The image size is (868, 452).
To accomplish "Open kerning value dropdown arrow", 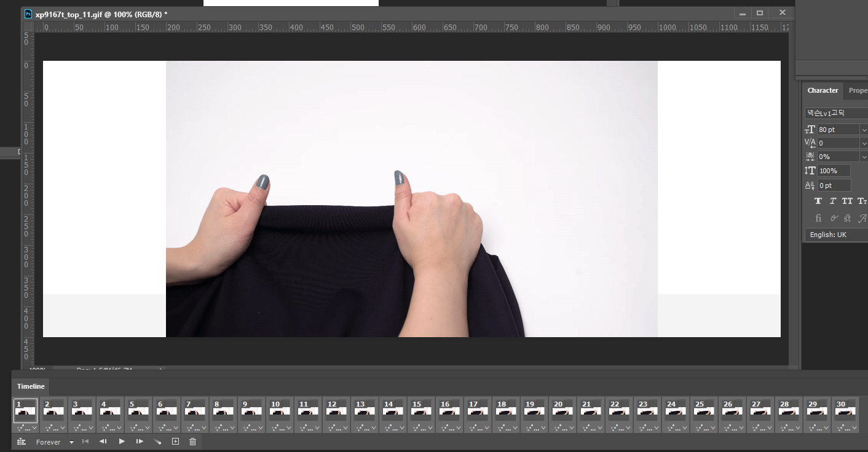I will [x=864, y=143].
